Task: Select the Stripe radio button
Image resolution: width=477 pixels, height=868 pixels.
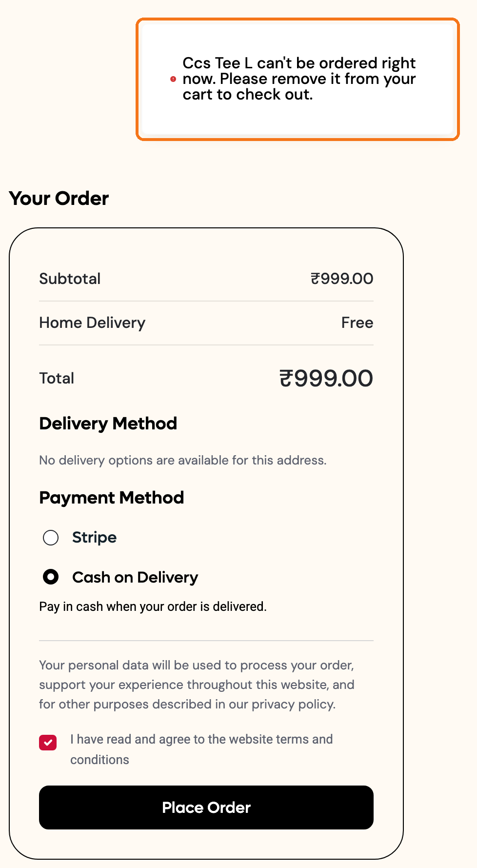Action: 51,538
